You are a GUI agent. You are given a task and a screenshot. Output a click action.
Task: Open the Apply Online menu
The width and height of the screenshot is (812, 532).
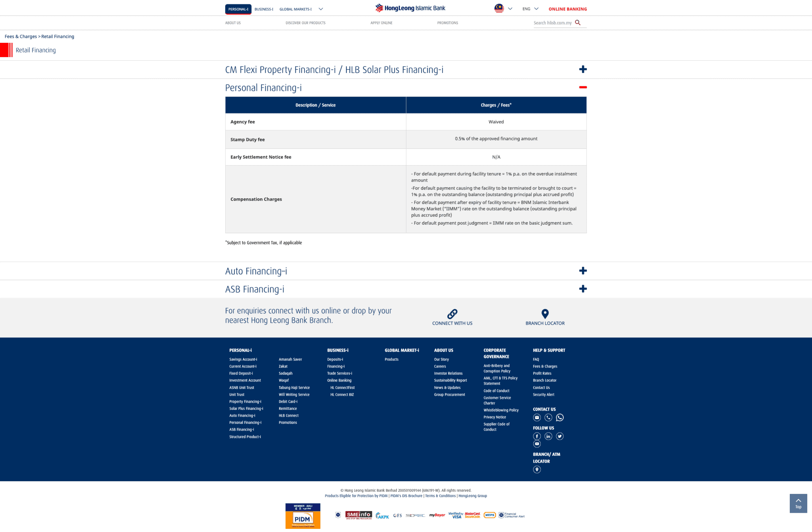click(x=381, y=23)
